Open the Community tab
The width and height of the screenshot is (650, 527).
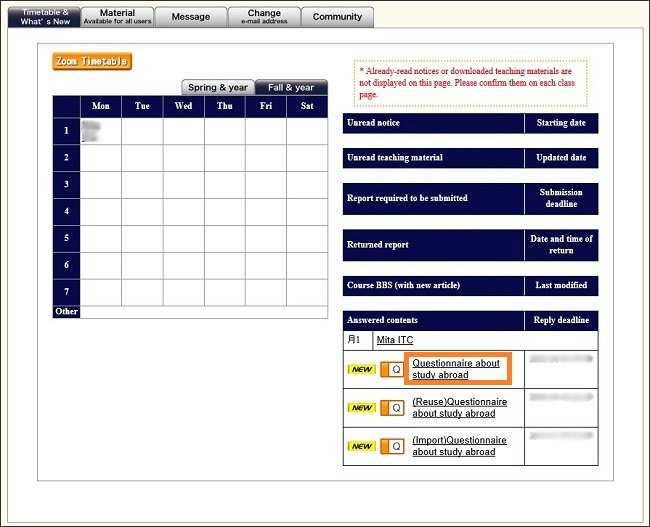point(337,17)
